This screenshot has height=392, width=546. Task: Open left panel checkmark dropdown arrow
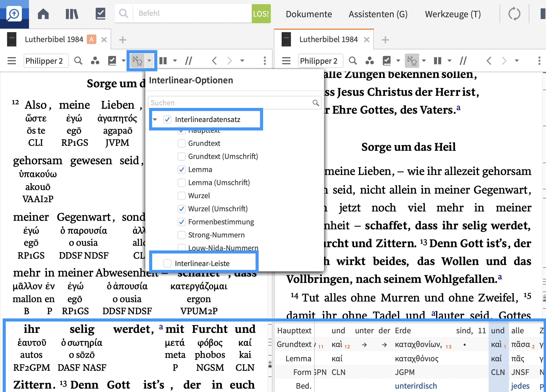click(x=124, y=61)
